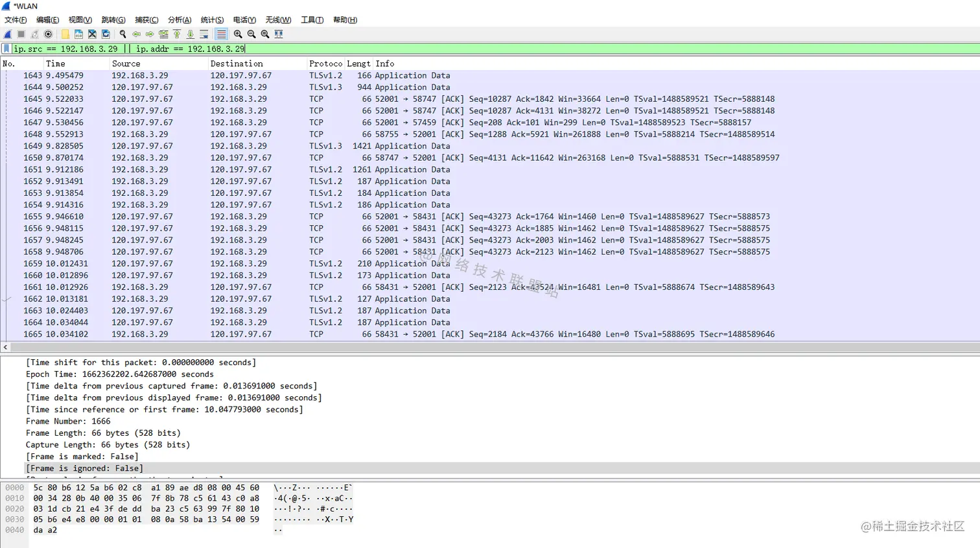The height and width of the screenshot is (548, 980).
Task: Select the Frame Length: 66 bytes line
Action: click(x=103, y=433)
